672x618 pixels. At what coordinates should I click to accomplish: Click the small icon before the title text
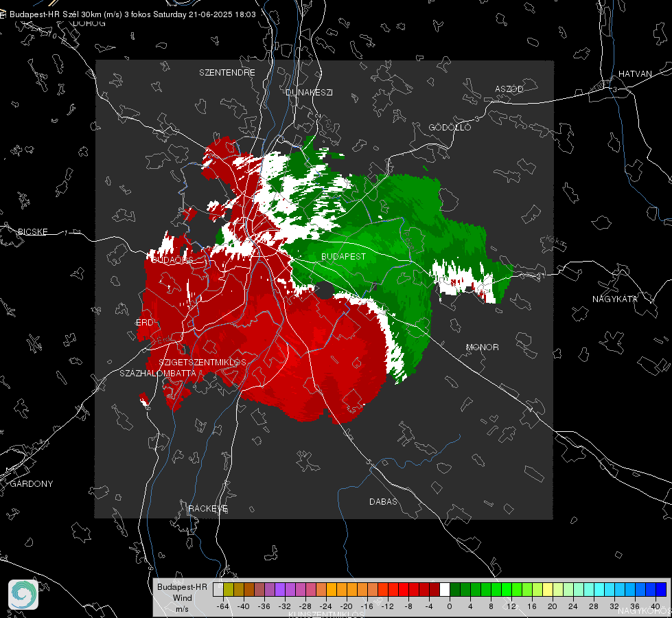coord(3,14)
